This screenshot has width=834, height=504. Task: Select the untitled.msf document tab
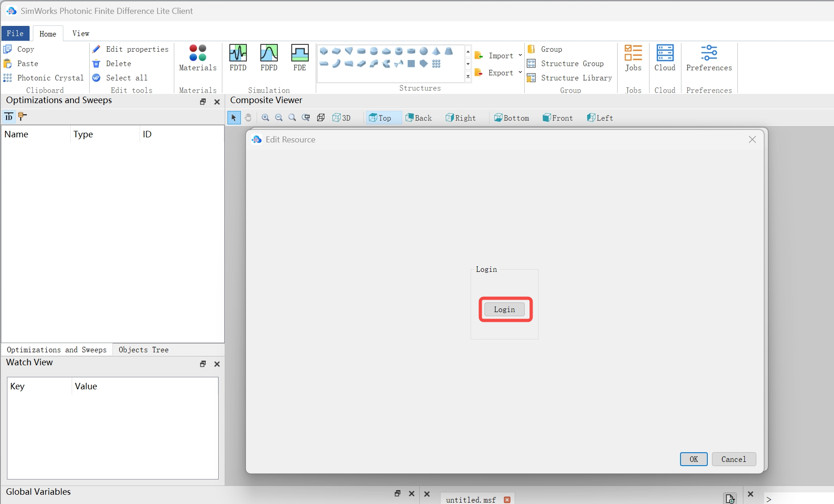click(x=471, y=499)
